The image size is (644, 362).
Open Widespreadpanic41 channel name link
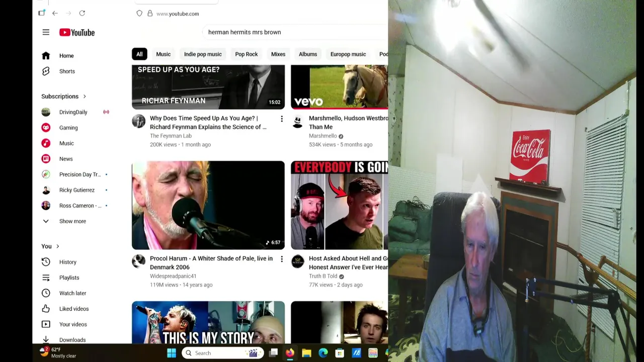coord(173,276)
